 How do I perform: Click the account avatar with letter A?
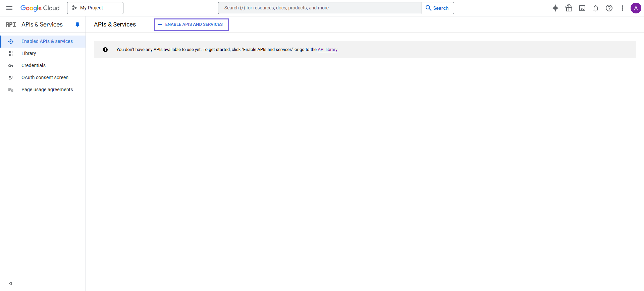pos(636,8)
